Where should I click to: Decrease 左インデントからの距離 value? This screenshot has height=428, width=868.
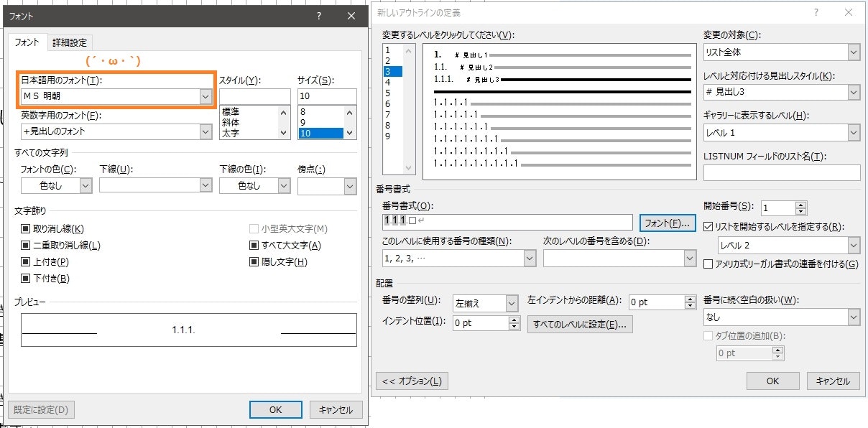point(691,306)
